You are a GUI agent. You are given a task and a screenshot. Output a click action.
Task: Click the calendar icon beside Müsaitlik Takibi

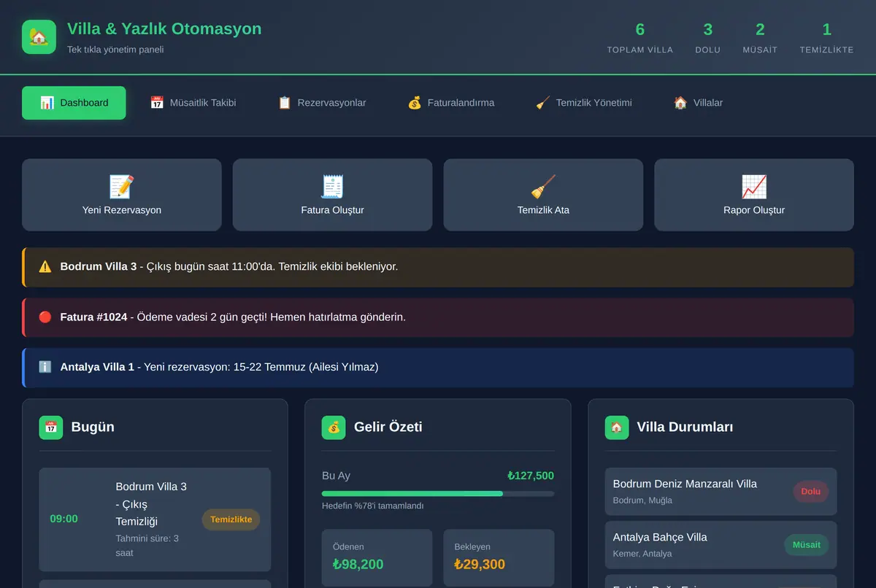157,103
